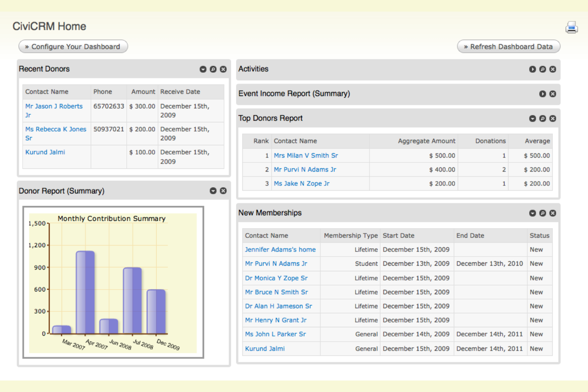
Task: Click the CiviCRM Home page title
Action: (x=49, y=26)
